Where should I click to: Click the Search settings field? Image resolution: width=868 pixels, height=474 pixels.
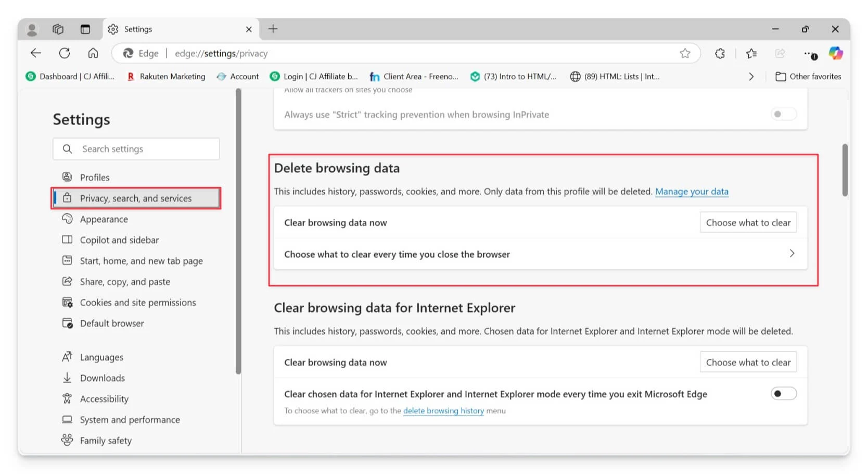[x=136, y=149]
